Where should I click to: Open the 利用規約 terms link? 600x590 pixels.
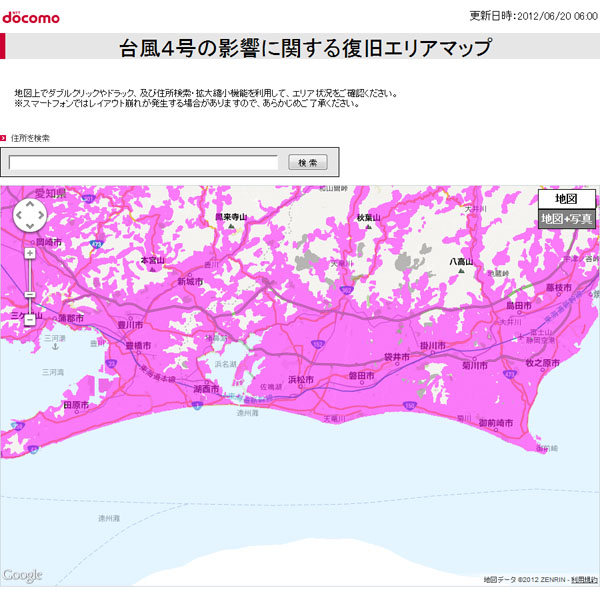pos(583,580)
